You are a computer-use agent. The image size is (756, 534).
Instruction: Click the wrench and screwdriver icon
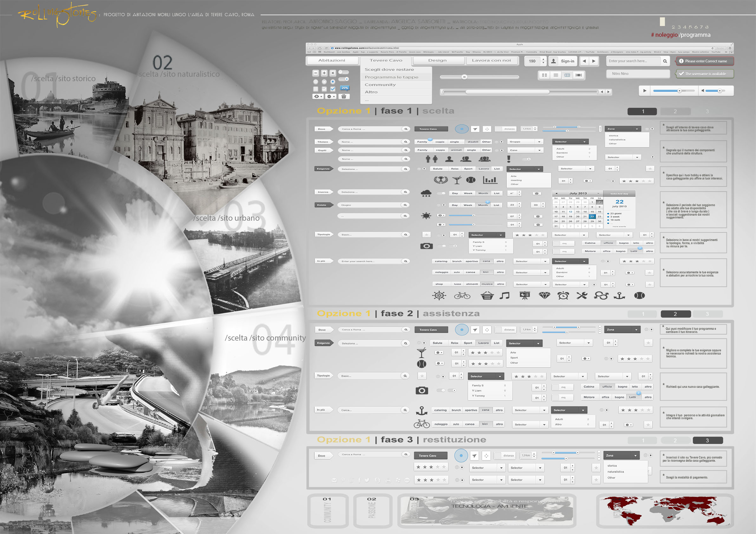(582, 295)
